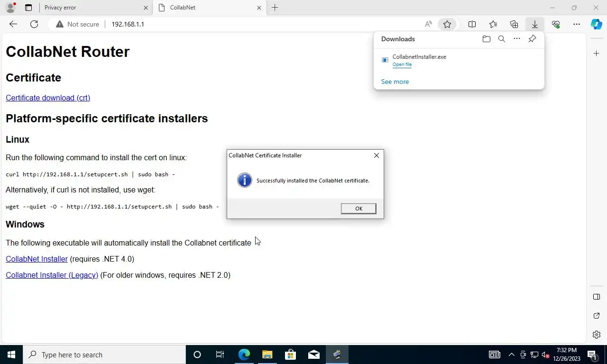Confirm the dialog by clicking OK
Viewport: 607px width, 364px height.
pyautogui.click(x=359, y=209)
